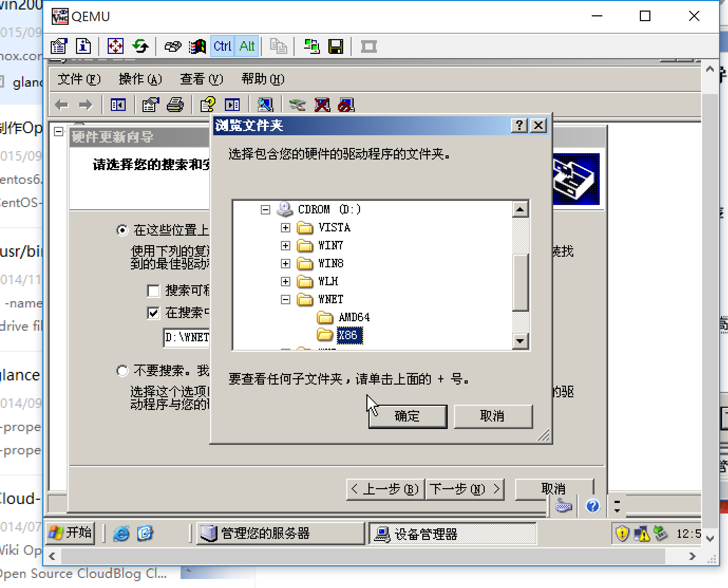
Task: Click 上一步(B) wizard button
Action: tap(385, 489)
